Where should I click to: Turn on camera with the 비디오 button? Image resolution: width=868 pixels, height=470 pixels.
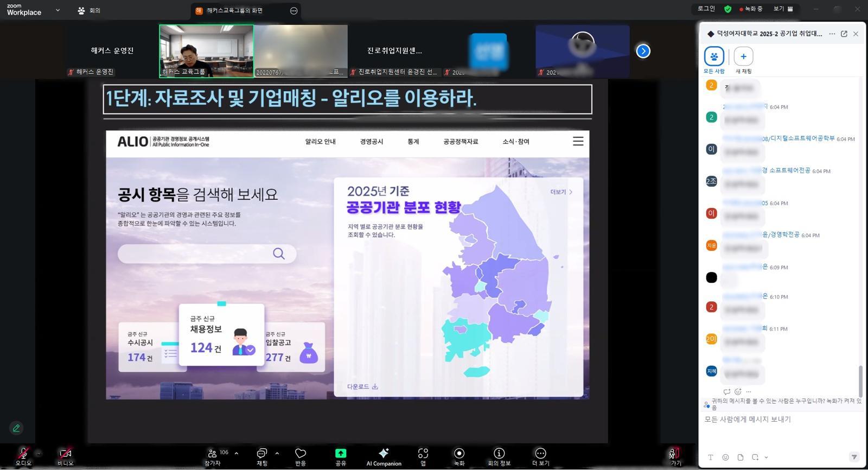click(65, 456)
